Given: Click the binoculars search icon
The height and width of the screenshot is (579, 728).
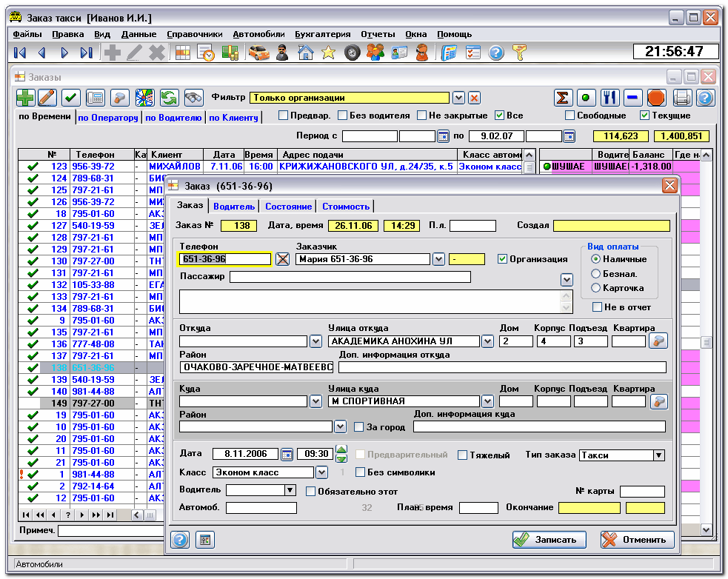Looking at the screenshot, I should point(194,98).
